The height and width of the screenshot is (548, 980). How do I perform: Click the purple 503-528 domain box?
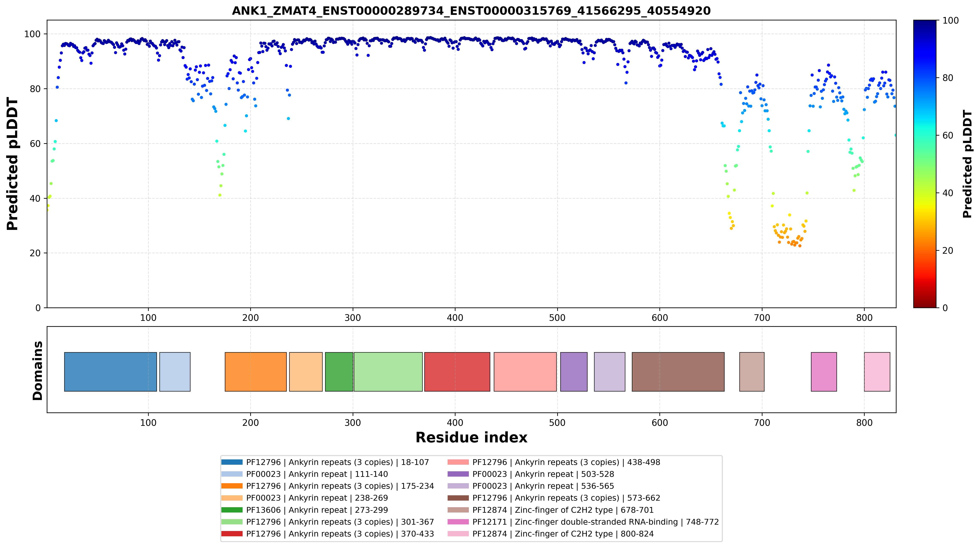click(x=574, y=372)
